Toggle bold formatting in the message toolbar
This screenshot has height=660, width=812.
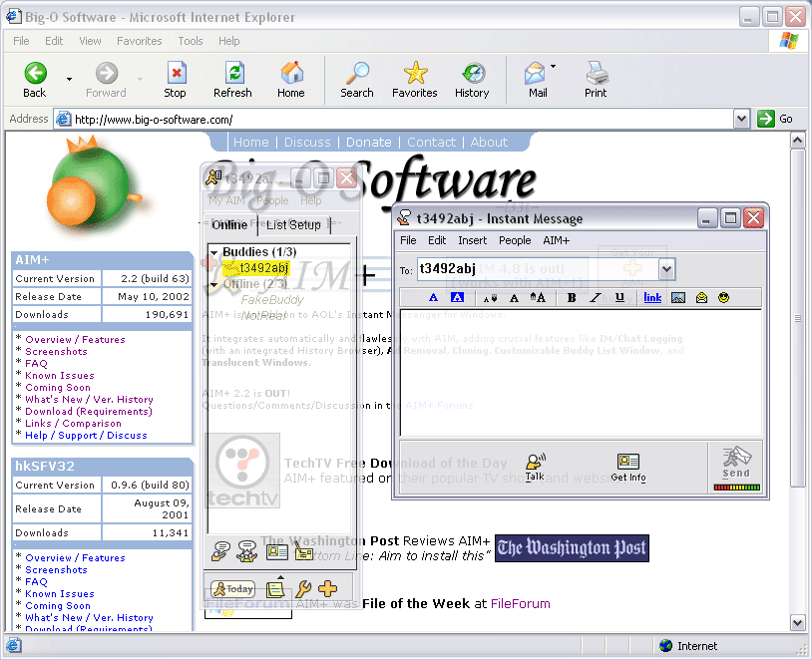(x=572, y=298)
